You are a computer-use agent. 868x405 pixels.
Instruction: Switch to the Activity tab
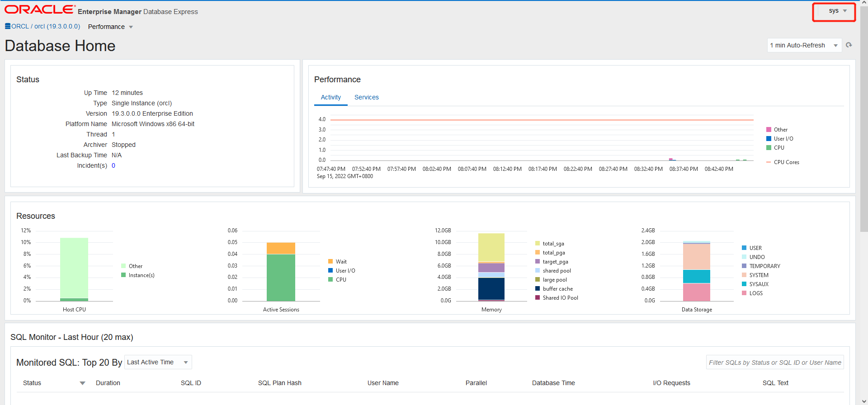tap(331, 97)
